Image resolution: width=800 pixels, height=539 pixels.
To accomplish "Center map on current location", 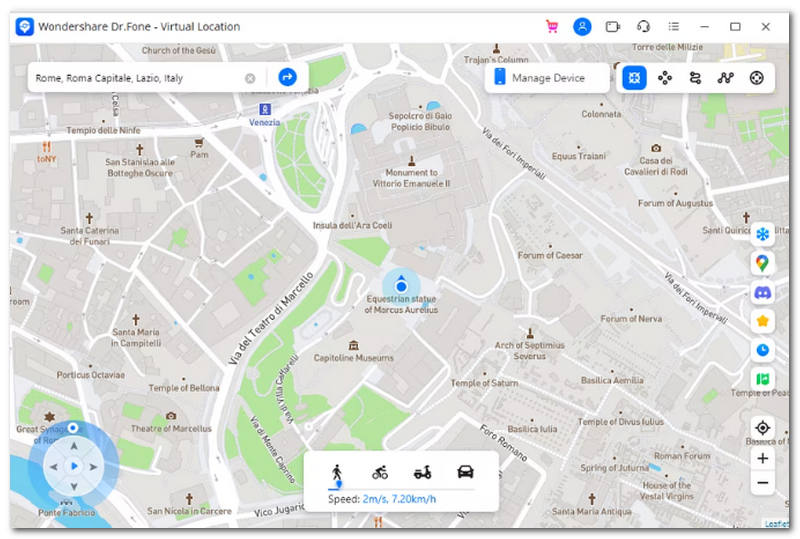I will (763, 428).
